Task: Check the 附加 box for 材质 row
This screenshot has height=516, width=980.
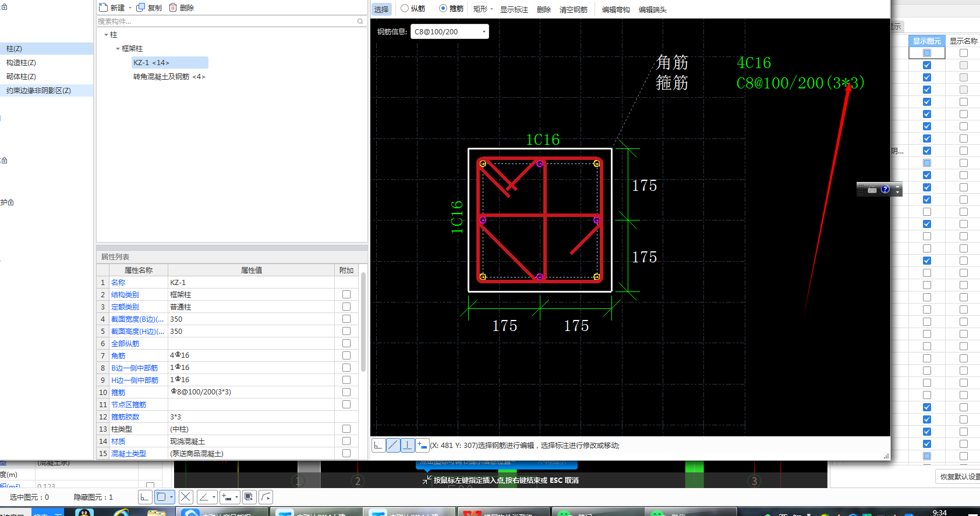Action: 346,441
